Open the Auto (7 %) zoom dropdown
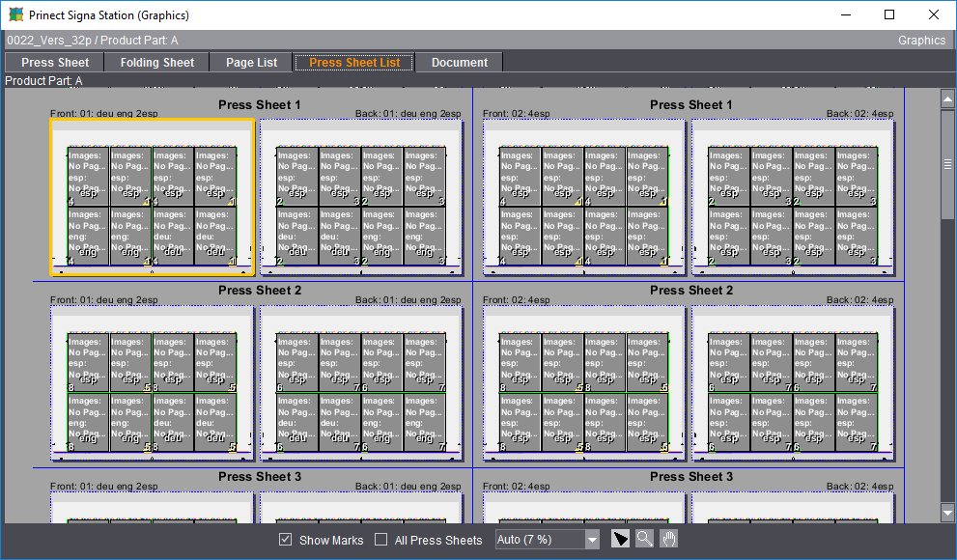Viewport: 957px width, 560px height. [x=592, y=540]
